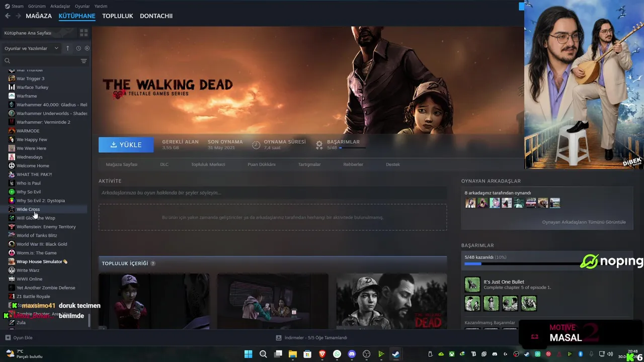This screenshot has height=362, width=644.
Task: Select Yet Another Zombie Defense
Action: (45, 288)
